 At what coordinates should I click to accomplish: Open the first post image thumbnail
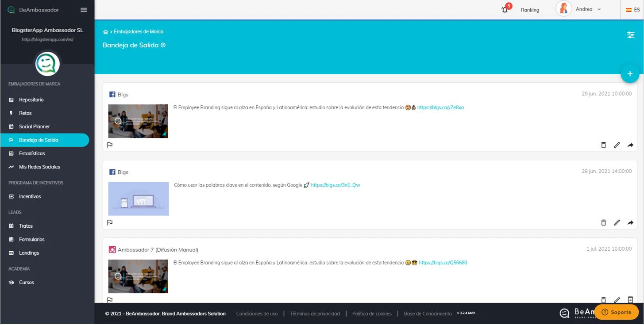point(138,121)
